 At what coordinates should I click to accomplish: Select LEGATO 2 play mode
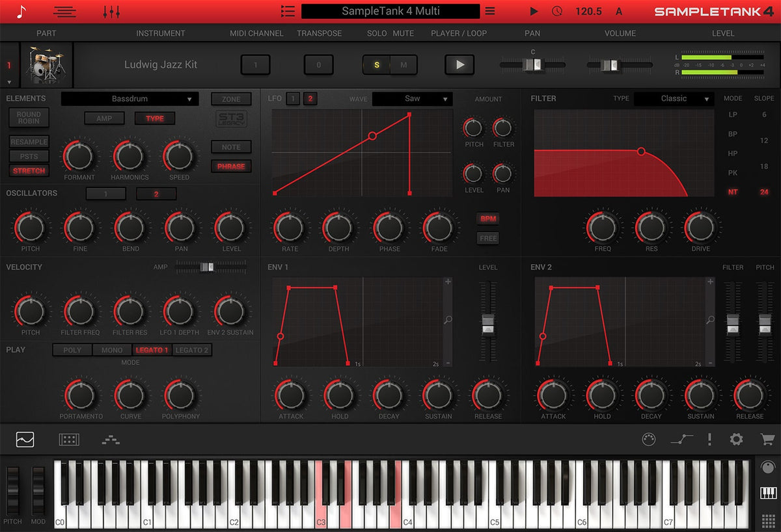[x=192, y=350]
